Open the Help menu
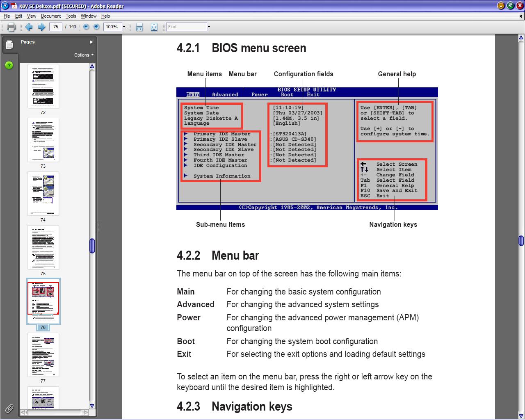The height and width of the screenshot is (420, 525). point(105,16)
